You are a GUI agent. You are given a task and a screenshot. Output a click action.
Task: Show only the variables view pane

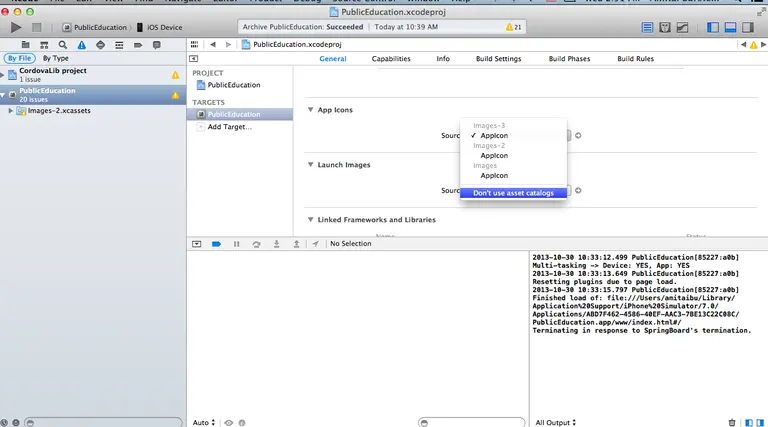coord(749,422)
